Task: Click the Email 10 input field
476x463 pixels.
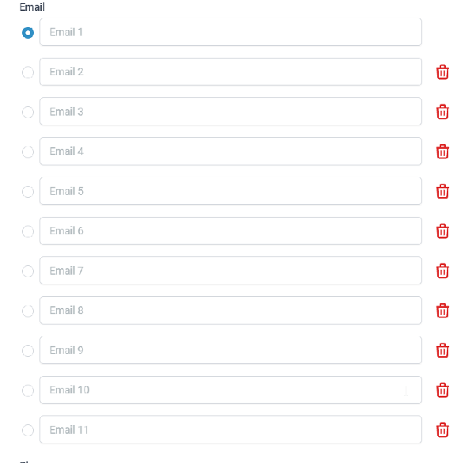Action: tap(231, 389)
